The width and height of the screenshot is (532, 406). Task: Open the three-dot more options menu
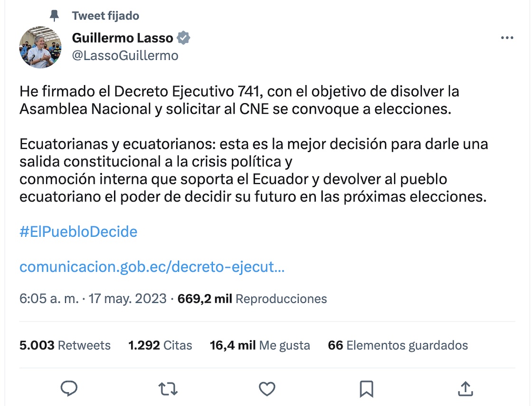pos(507,39)
